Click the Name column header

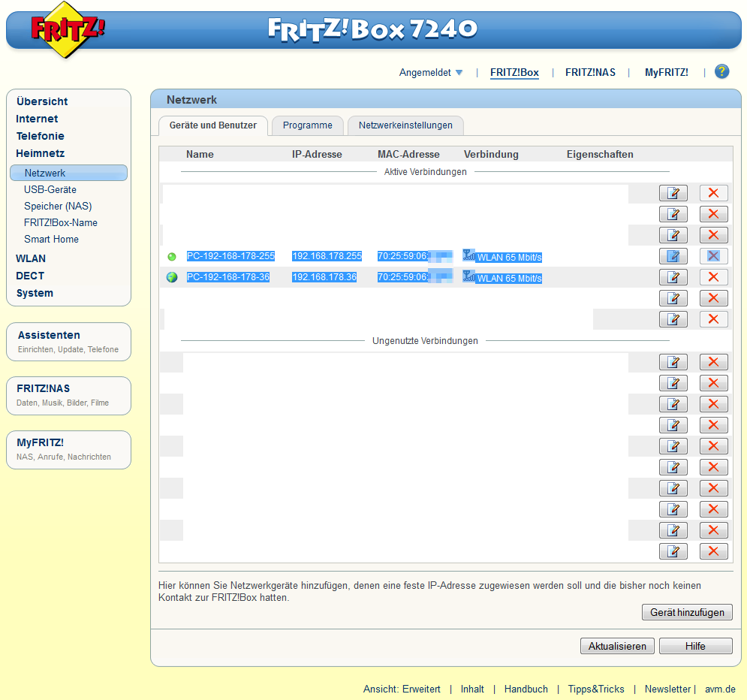[200, 155]
